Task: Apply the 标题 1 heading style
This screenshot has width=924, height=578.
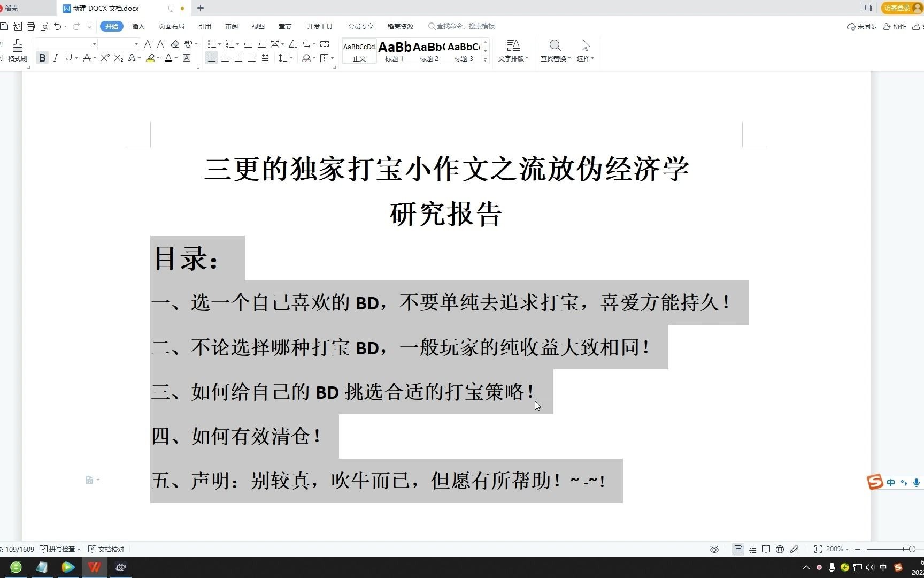Action: tap(394, 51)
